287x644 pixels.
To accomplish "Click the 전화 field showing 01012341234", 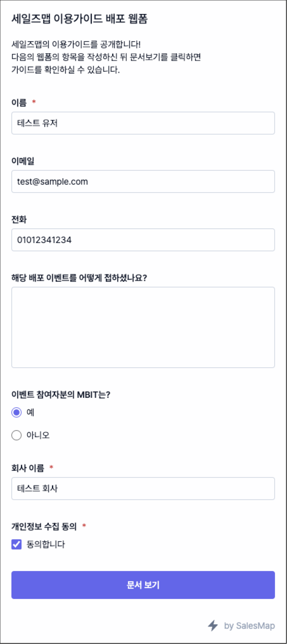I will (143, 240).
